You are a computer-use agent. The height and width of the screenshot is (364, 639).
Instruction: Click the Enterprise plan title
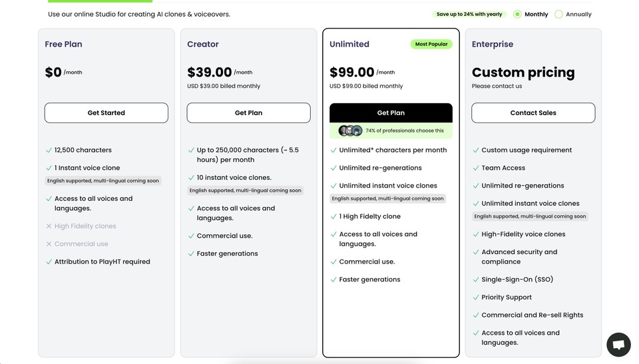(x=493, y=44)
